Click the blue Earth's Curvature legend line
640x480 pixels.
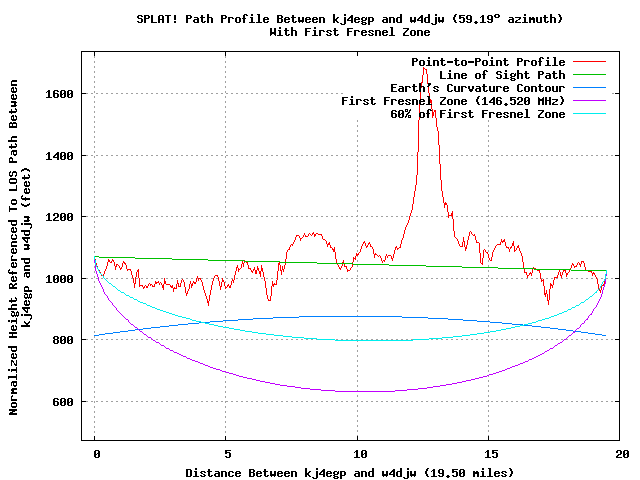(590, 88)
